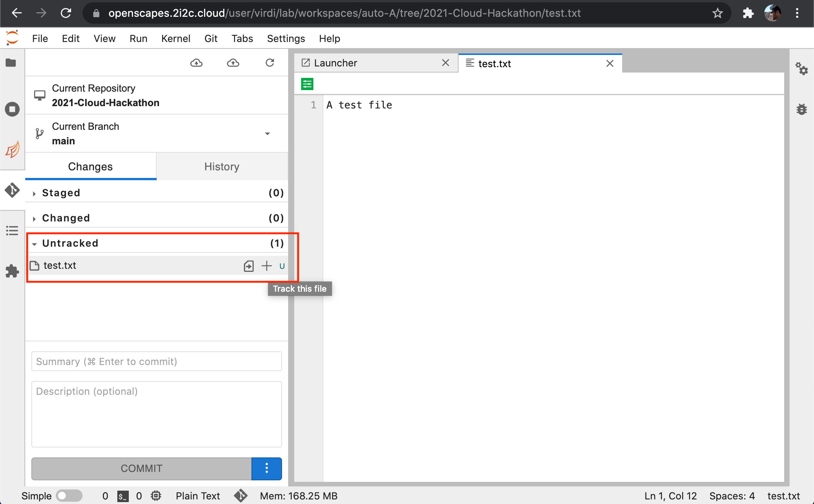Image resolution: width=814 pixels, height=504 pixels.
Task: Open the Kernel menu
Action: tap(175, 39)
